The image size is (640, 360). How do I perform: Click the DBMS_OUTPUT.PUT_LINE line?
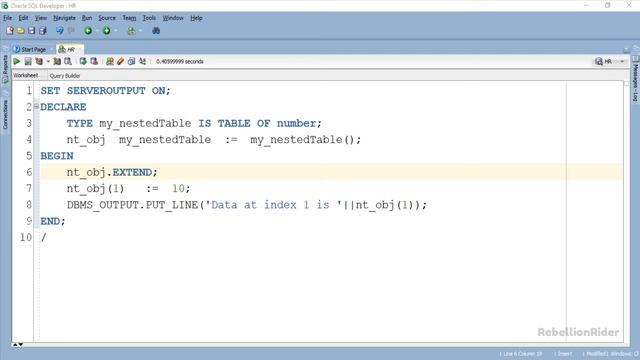point(247,205)
